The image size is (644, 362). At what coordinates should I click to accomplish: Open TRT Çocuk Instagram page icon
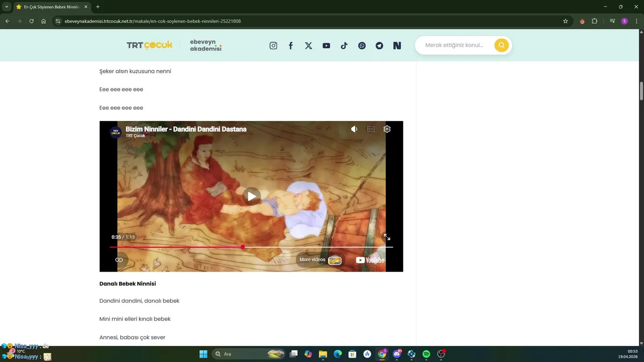(x=273, y=46)
